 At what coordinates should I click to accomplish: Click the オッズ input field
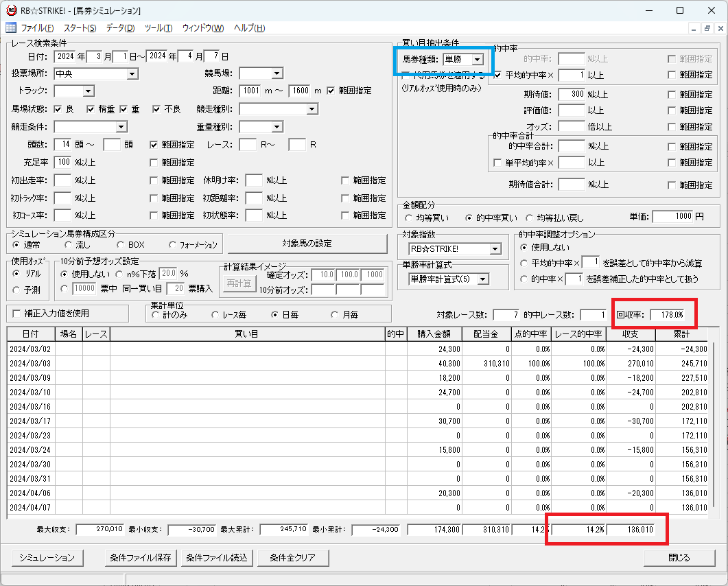572,126
